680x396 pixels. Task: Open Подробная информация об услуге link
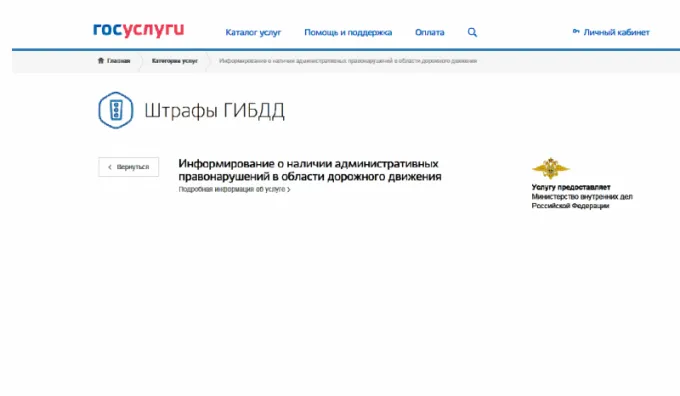pyautogui.click(x=232, y=190)
